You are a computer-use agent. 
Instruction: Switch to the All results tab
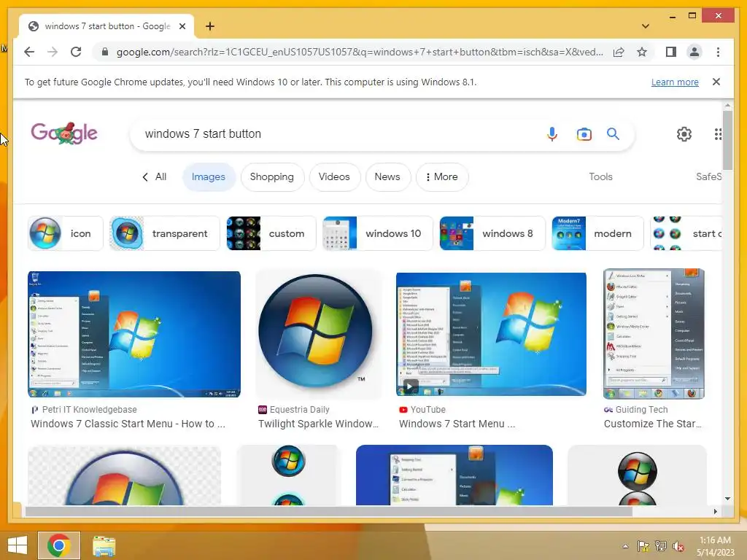[155, 176]
